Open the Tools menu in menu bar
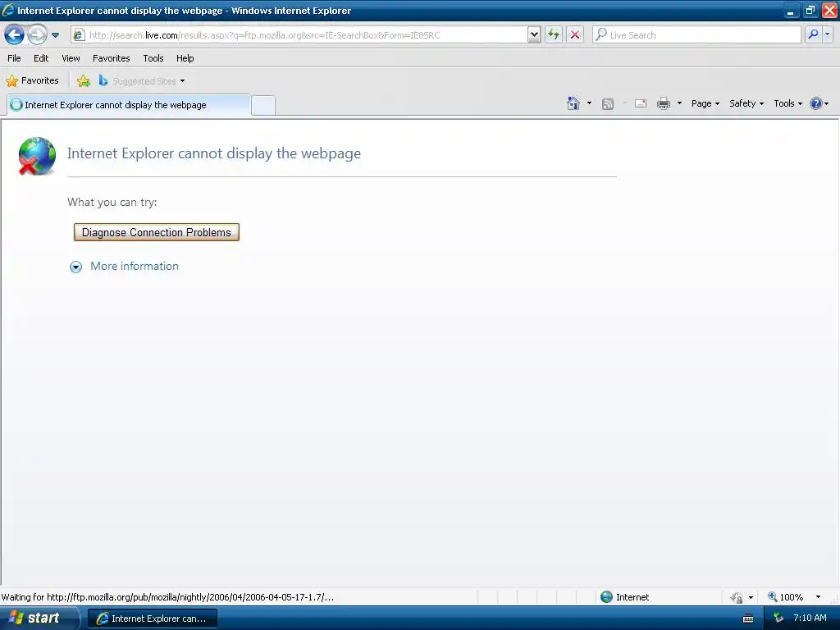Image resolution: width=840 pixels, height=630 pixels. coord(153,58)
